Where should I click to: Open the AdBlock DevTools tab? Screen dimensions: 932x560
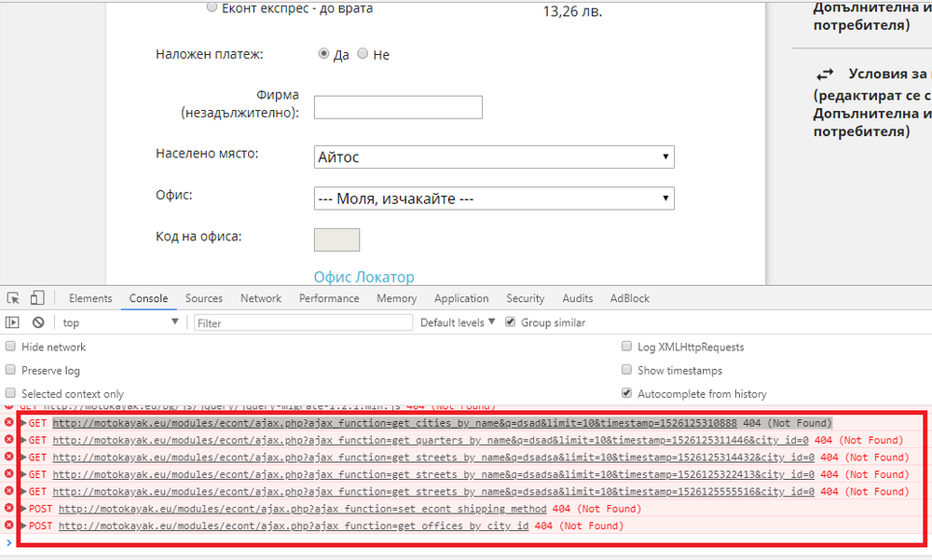tap(629, 298)
